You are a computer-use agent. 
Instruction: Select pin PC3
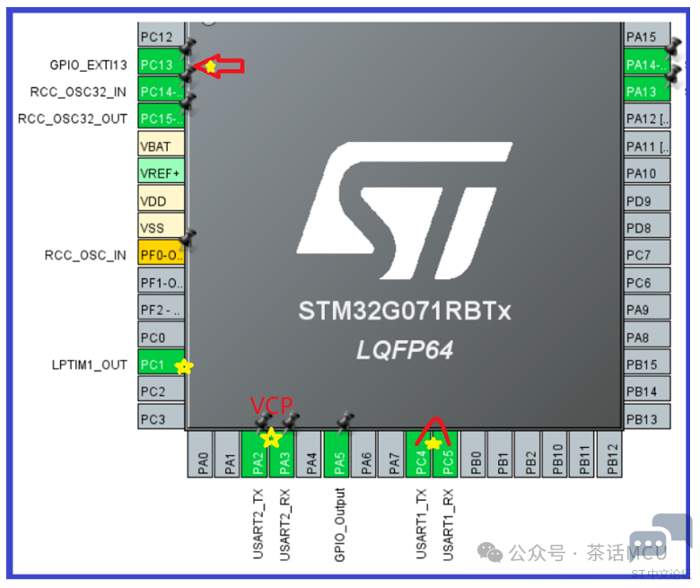162,417
